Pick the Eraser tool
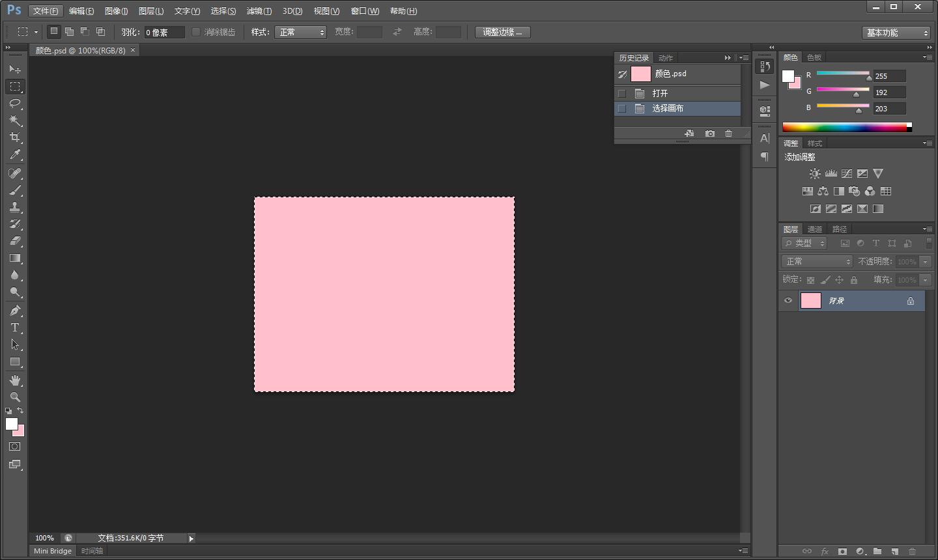938x560 pixels. click(x=15, y=241)
